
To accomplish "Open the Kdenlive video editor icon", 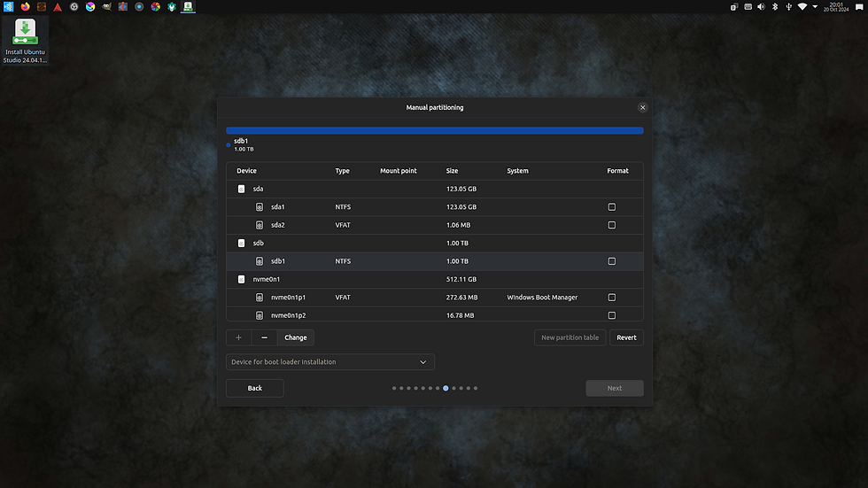I will (x=123, y=6).
